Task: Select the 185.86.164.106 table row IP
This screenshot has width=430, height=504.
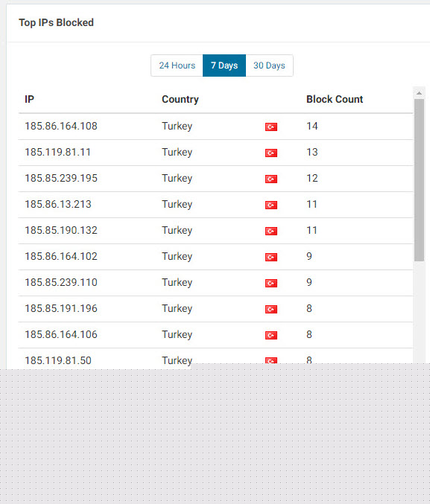Action: pyautogui.click(x=61, y=334)
